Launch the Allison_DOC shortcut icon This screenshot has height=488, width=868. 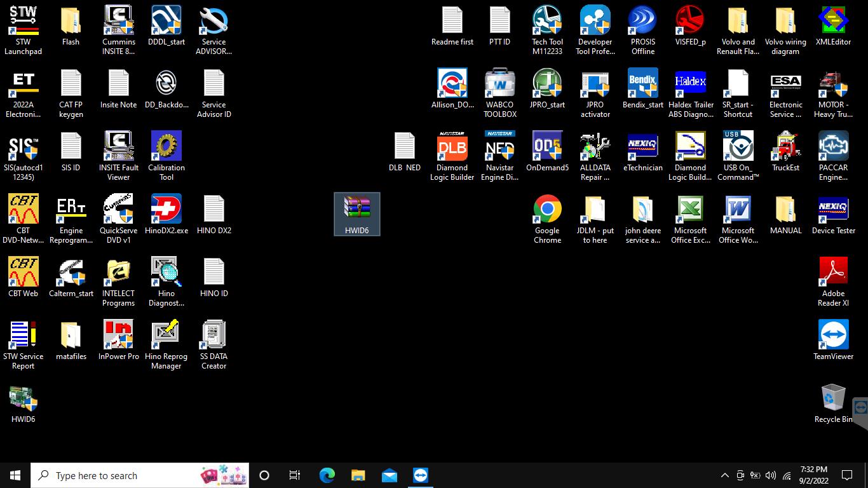[x=452, y=89]
